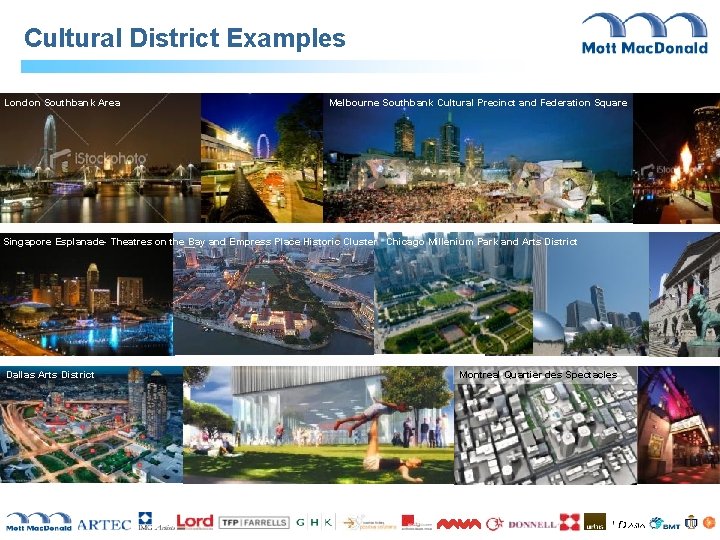The image size is (720, 540).
Task: Click the red Lord logo
Action: [195, 522]
